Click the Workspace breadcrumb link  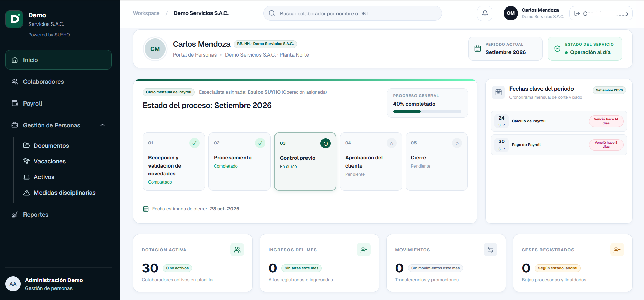(x=146, y=13)
